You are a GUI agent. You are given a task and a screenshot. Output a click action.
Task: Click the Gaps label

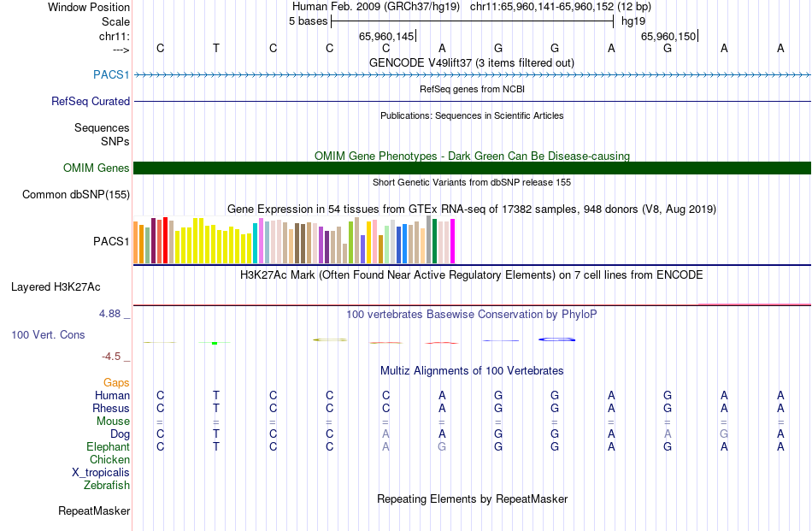(116, 382)
